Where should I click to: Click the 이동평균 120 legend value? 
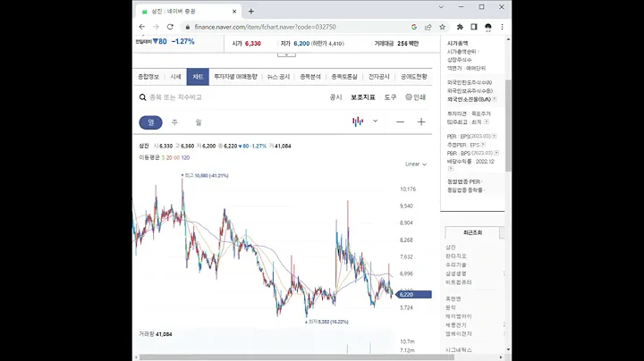point(185,157)
